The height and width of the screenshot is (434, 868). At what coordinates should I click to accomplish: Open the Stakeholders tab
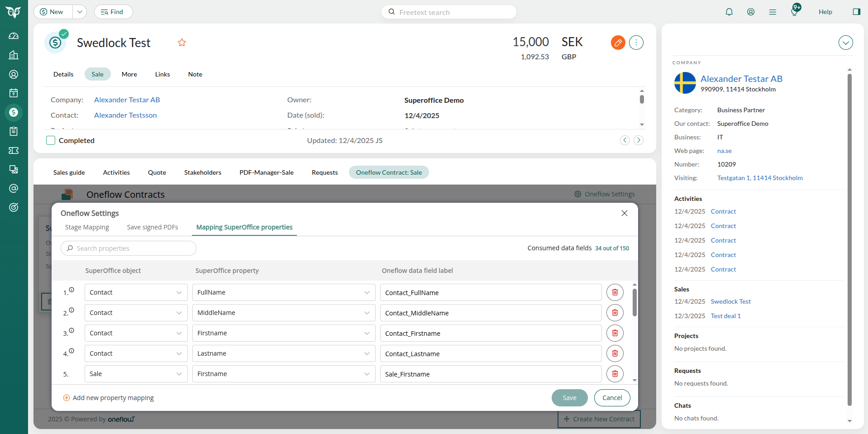pyautogui.click(x=203, y=172)
